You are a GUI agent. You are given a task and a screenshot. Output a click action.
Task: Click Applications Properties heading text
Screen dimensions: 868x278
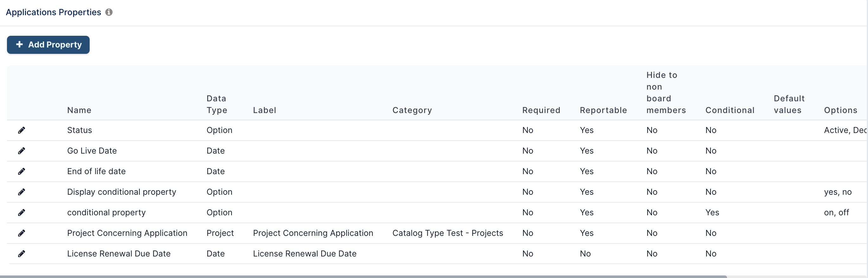click(54, 12)
